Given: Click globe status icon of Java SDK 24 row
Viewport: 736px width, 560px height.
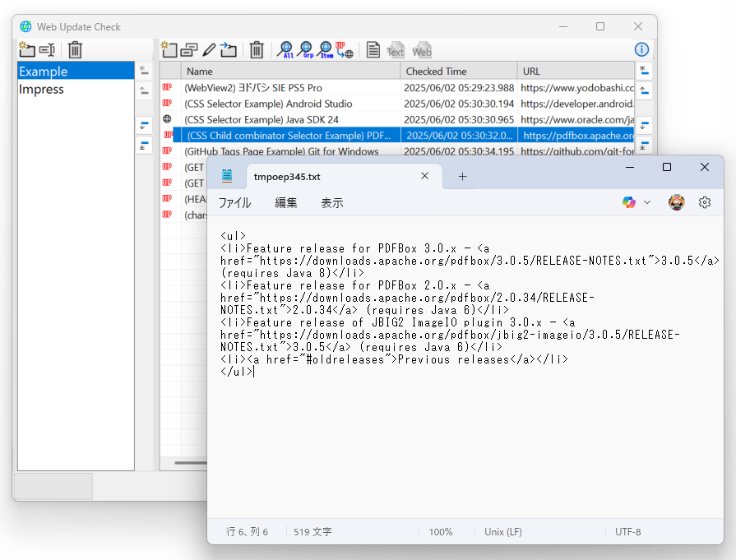Looking at the screenshot, I should [x=167, y=119].
